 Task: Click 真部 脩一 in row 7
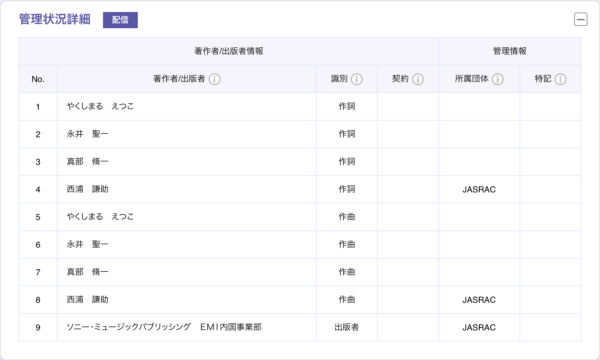tap(88, 272)
